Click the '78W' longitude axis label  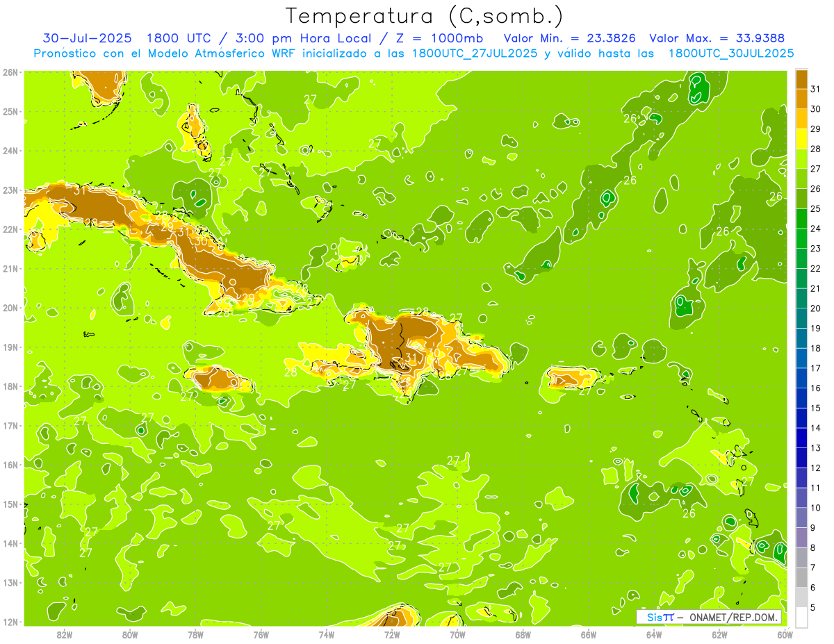tap(195, 634)
